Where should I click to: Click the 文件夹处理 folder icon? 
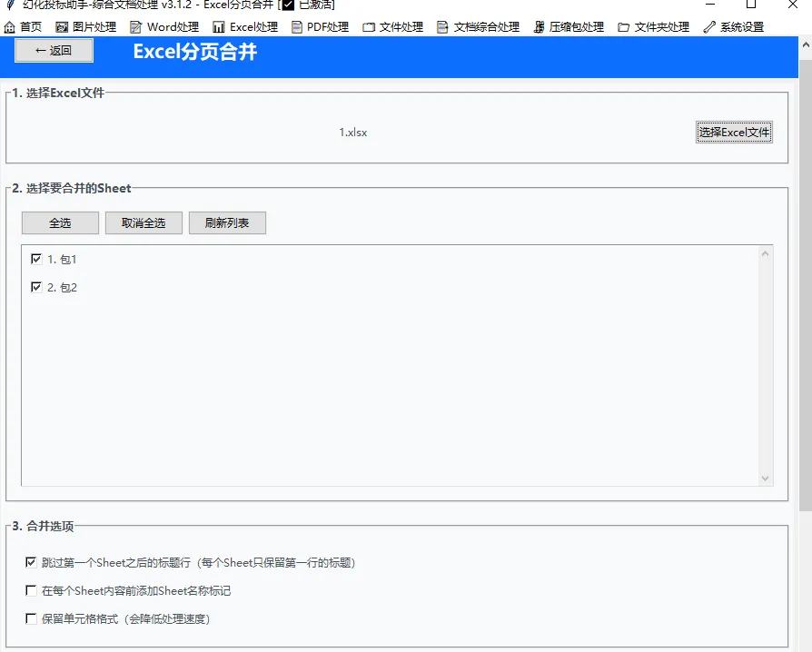pyautogui.click(x=623, y=27)
